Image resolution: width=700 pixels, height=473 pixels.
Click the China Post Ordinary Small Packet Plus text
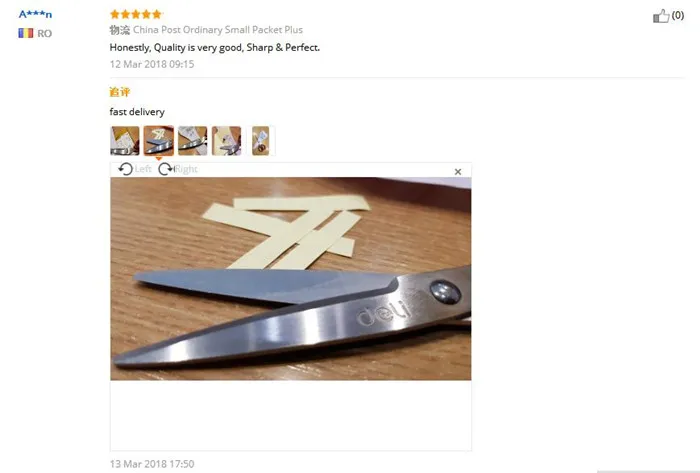(218, 30)
